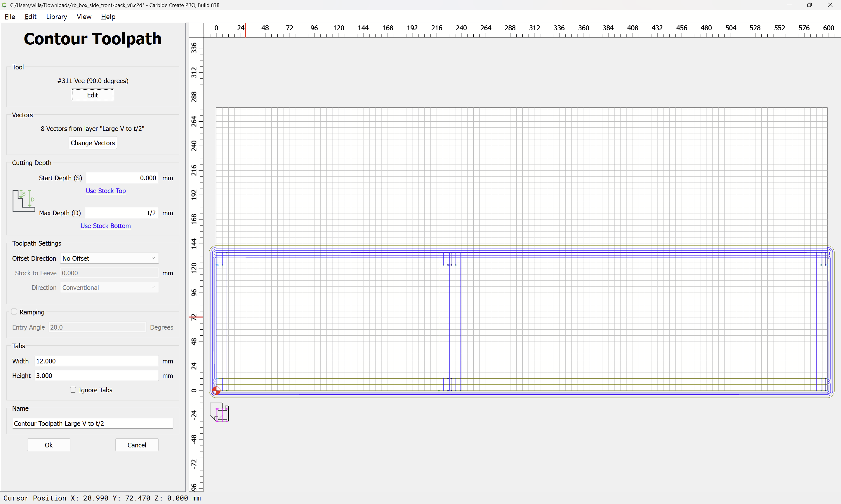Open the File menu
The image size is (841, 504).
point(10,17)
